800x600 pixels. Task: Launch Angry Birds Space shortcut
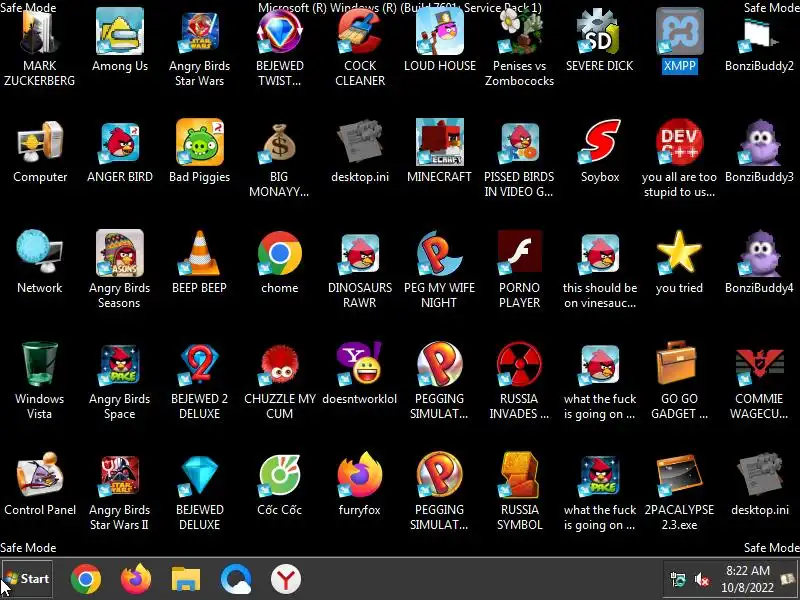[x=120, y=365]
